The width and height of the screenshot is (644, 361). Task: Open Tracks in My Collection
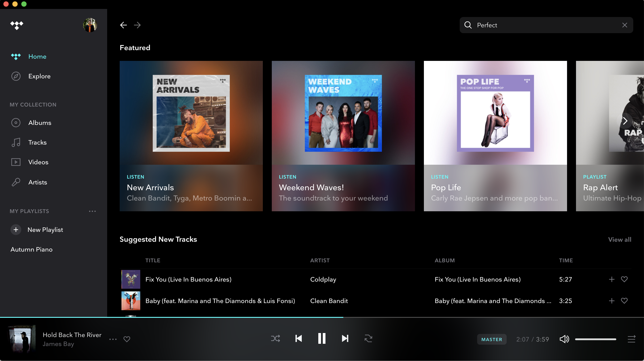point(37,143)
